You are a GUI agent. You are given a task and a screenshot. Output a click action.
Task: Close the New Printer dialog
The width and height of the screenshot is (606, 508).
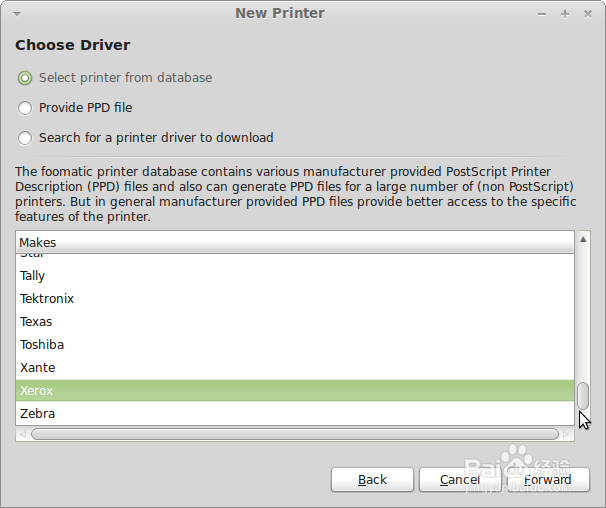pyautogui.click(x=586, y=13)
